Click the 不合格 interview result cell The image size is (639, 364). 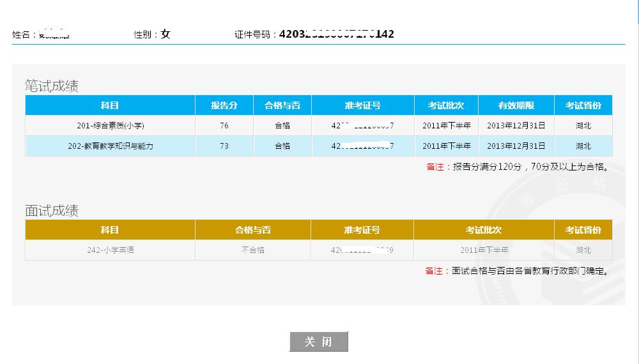tap(253, 250)
